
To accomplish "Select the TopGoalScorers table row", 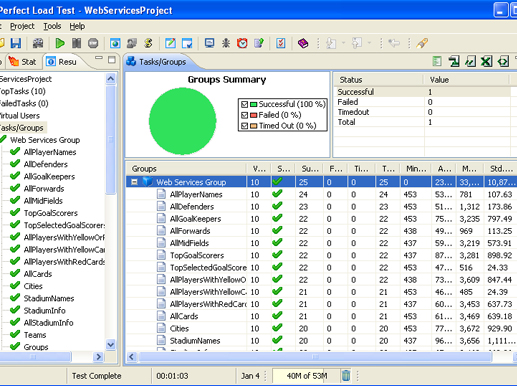I will 322,255.
